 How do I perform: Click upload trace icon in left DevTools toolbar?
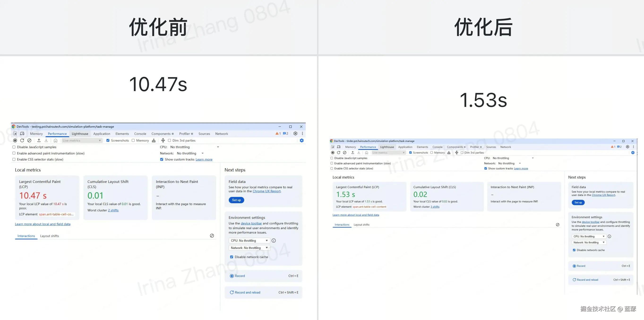39,140
